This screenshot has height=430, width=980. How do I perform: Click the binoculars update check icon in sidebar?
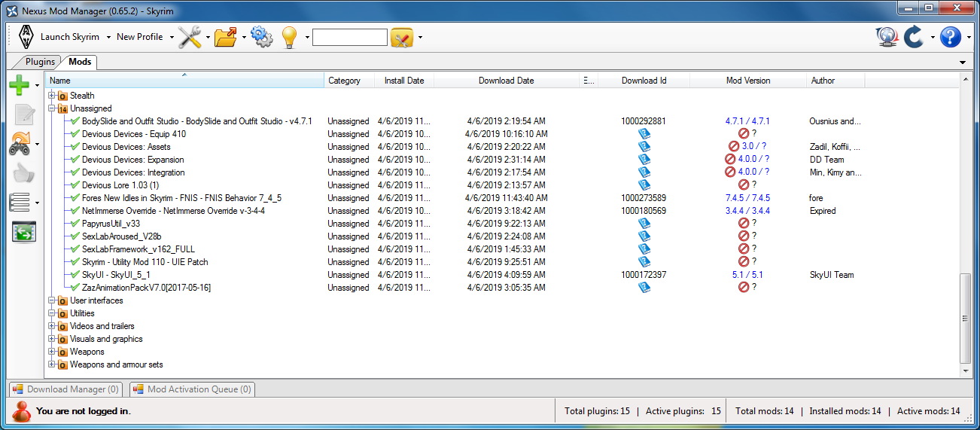20,144
